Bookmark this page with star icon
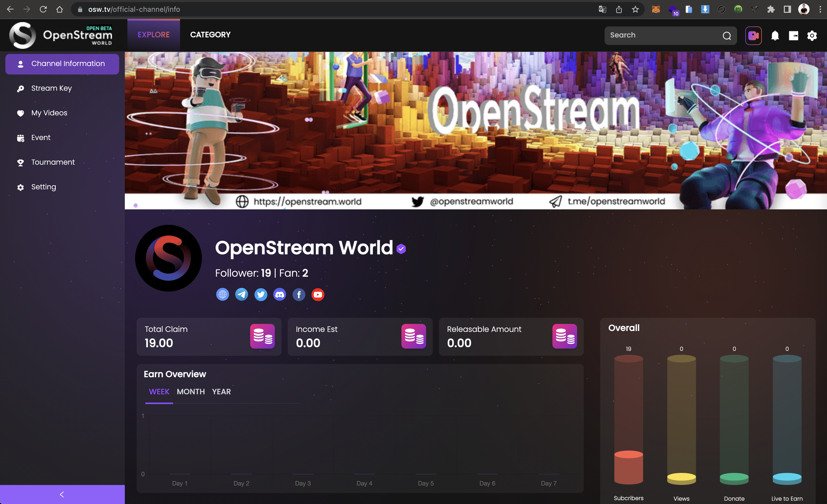Viewport: 827px width, 504px height. [635, 10]
